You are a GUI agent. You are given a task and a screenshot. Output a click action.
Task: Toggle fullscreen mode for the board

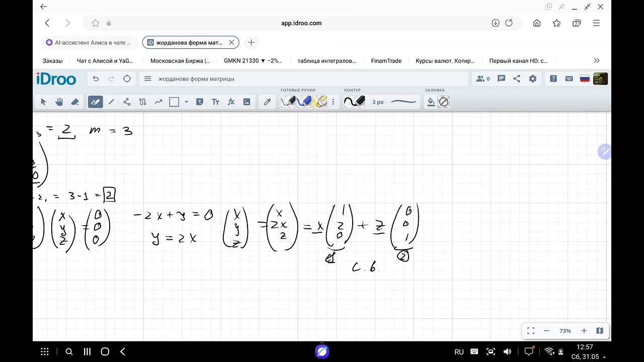[531, 331]
